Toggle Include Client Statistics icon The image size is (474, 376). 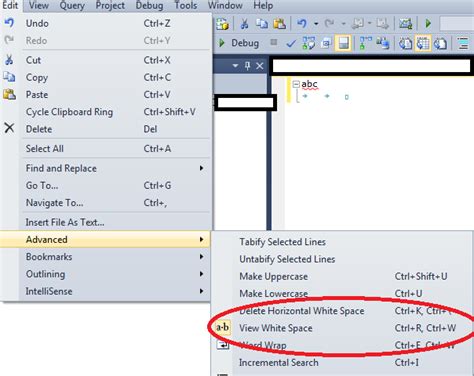click(x=383, y=43)
